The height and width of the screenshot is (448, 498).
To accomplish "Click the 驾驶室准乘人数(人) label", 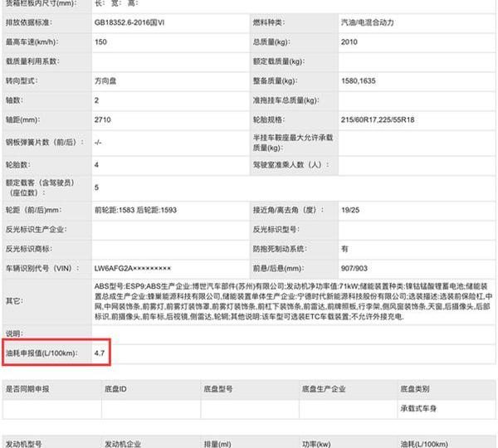I will (x=291, y=165).
